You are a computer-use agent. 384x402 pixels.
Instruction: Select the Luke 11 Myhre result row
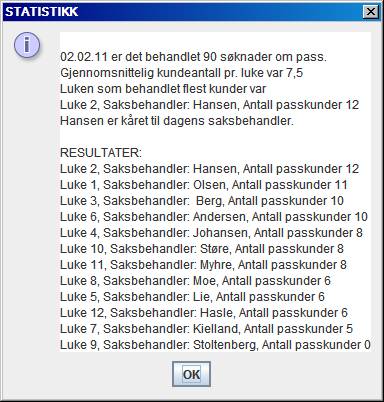(x=203, y=265)
